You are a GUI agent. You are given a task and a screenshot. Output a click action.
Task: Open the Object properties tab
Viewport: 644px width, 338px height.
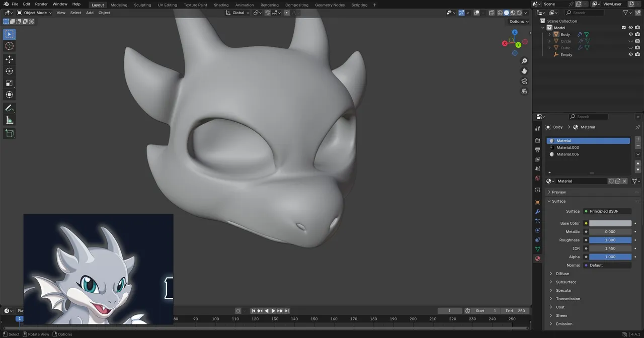[538, 202]
